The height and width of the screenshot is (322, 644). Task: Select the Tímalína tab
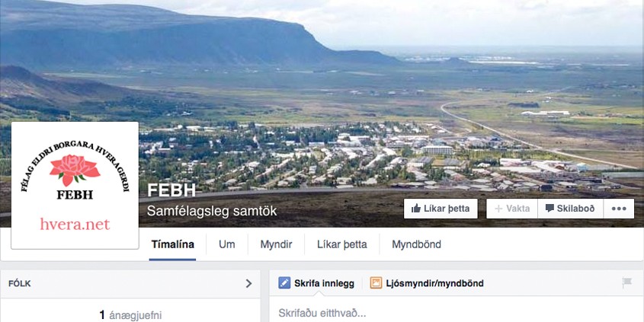click(172, 244)
